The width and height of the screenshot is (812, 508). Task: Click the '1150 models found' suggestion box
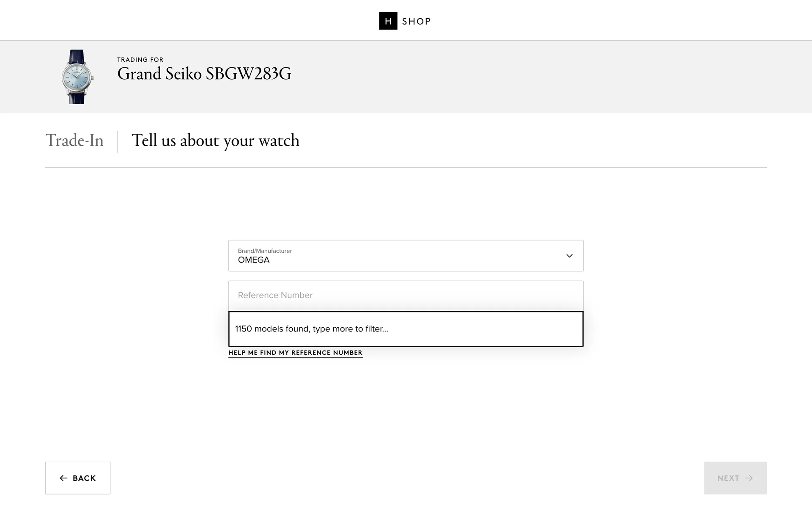(405, 329)
